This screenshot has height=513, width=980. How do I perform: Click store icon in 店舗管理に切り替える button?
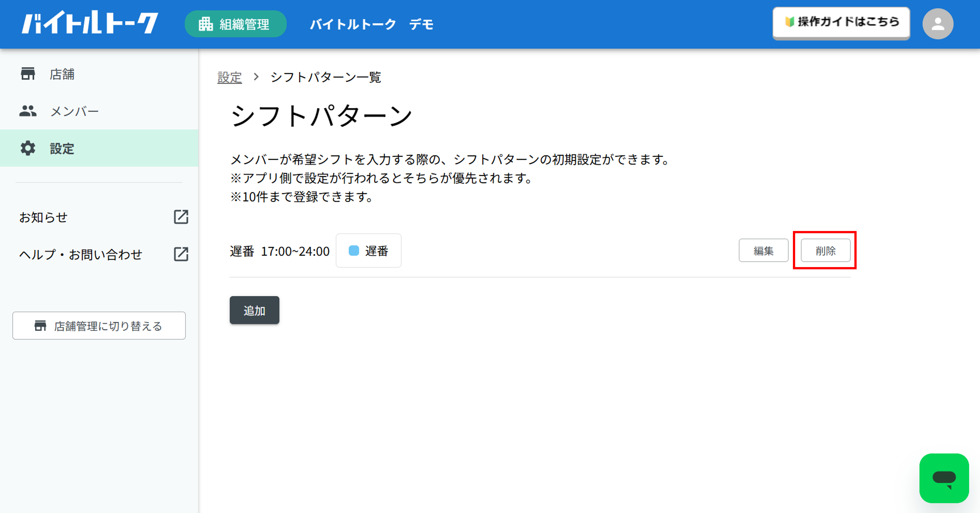(40, 326)
